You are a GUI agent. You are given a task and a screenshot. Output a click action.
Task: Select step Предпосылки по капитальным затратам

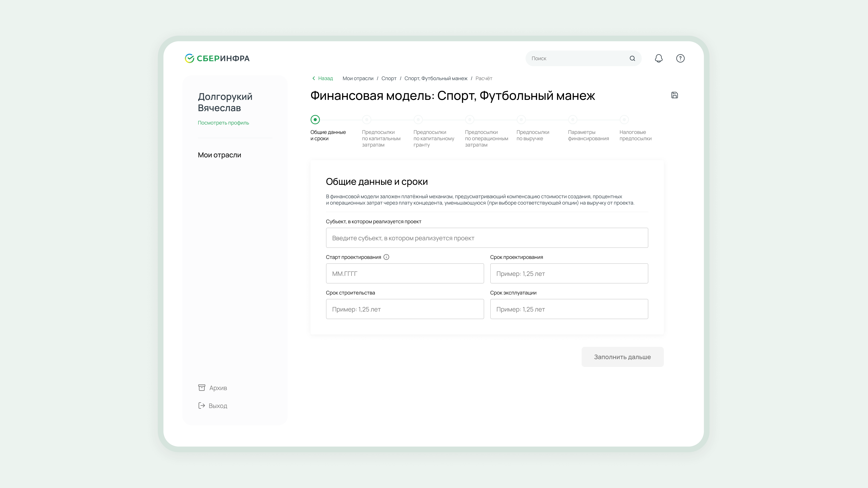pos(367,120)
